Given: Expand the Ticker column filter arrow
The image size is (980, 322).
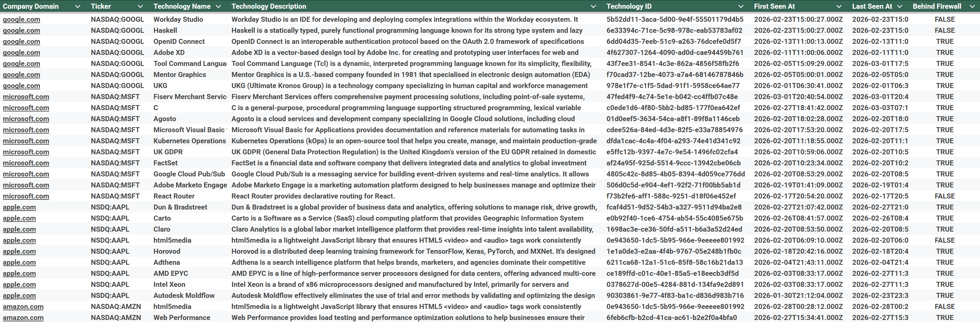Looking at the screenshot, I should pos(140,6).
